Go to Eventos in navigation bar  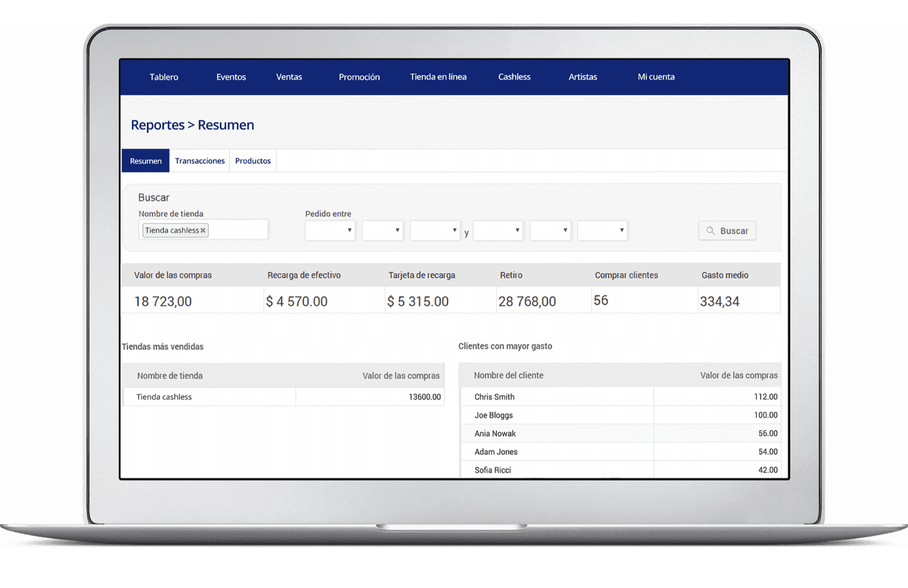231,77
